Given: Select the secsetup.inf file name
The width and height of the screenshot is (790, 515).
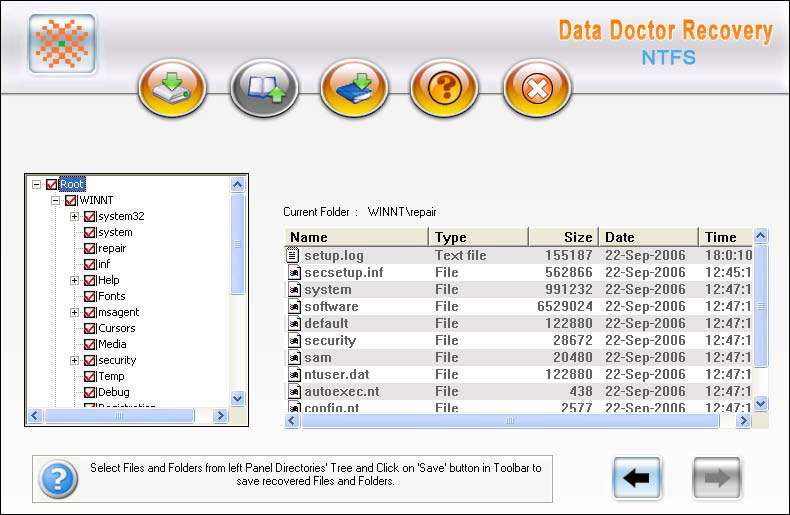Looking at the screenshot, I should pos(344,273).
